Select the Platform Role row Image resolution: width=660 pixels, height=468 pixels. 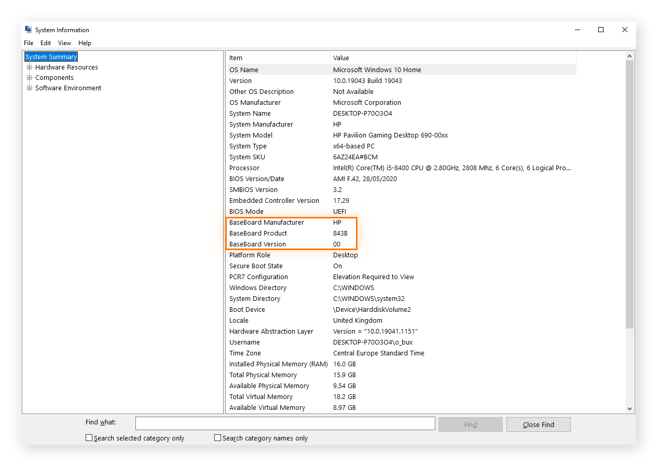[x=402, y=255]
